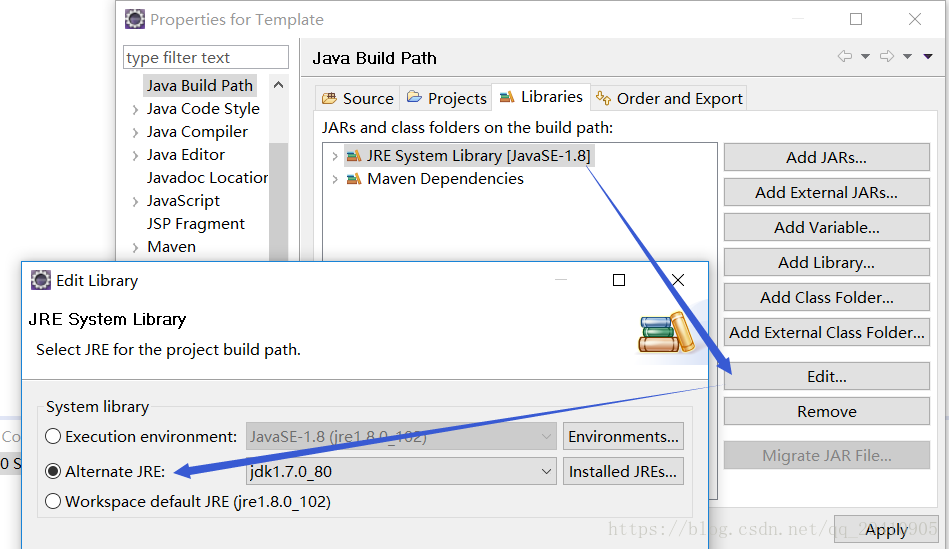Open the Alternate JRE jdk1.7.0_80 dropdown
949x549 pixels.
point(401,472)
